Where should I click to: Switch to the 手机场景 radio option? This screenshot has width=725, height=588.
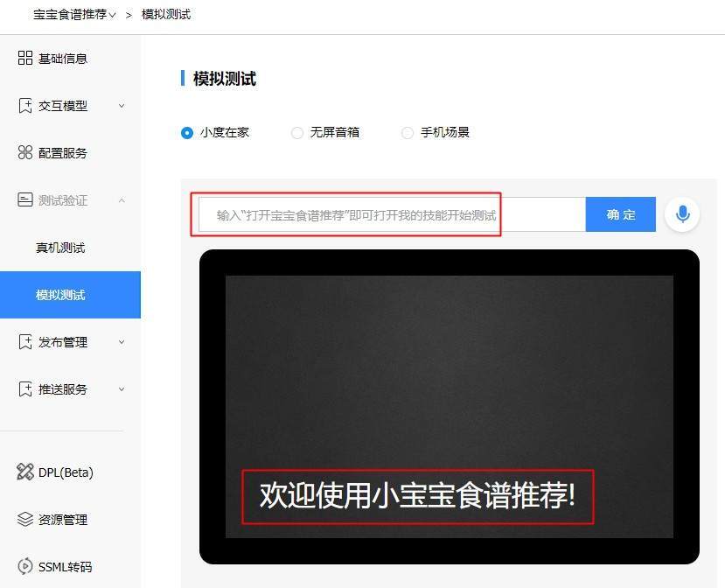coord(407,133)
